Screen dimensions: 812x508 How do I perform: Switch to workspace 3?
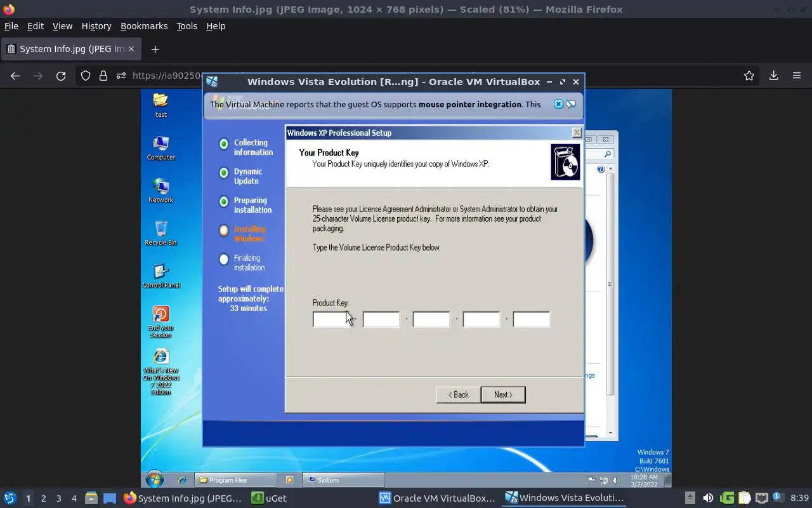59,498
